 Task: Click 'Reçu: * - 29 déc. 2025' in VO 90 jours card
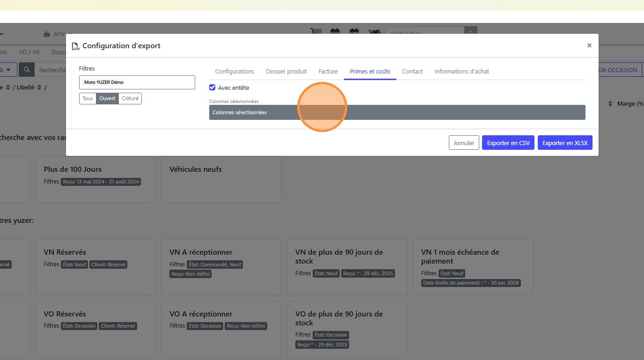(322, 345)
